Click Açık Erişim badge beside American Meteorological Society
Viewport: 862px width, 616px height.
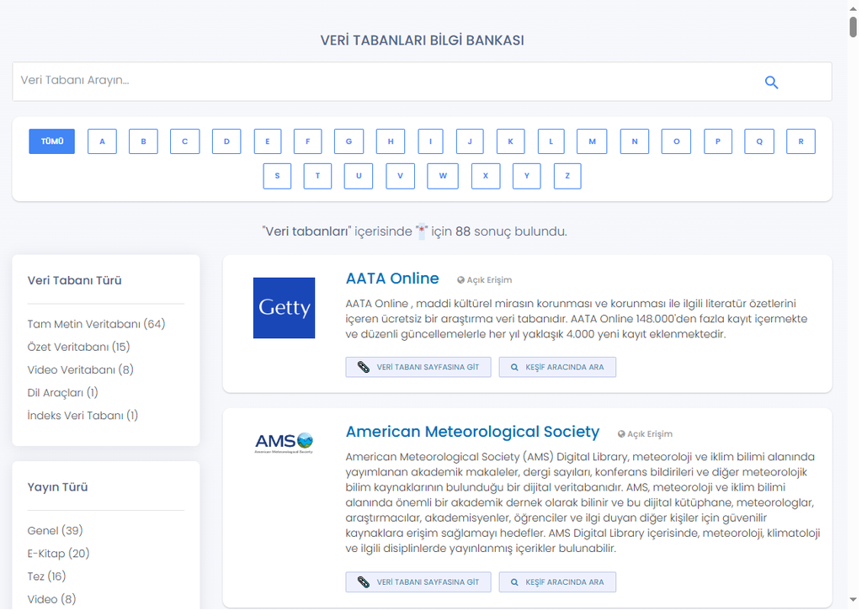[645, 434]
